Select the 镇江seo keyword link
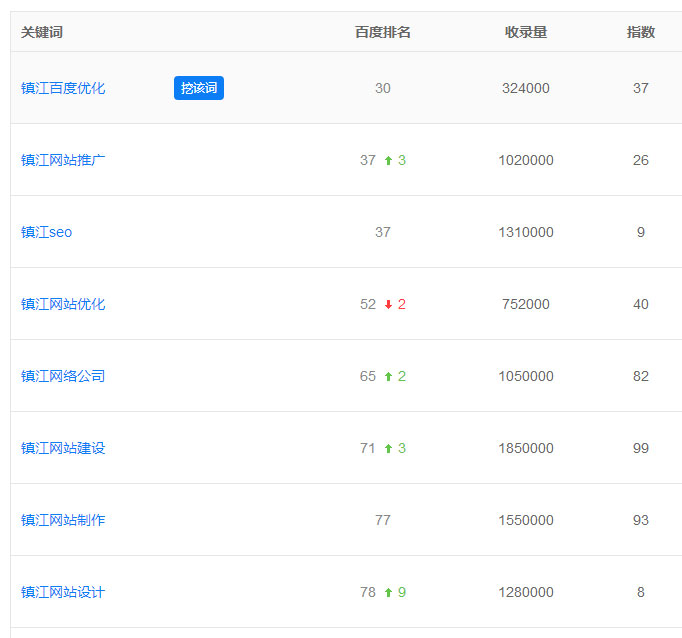The height and width of the screenshot is (638, 682). [47, 232]
